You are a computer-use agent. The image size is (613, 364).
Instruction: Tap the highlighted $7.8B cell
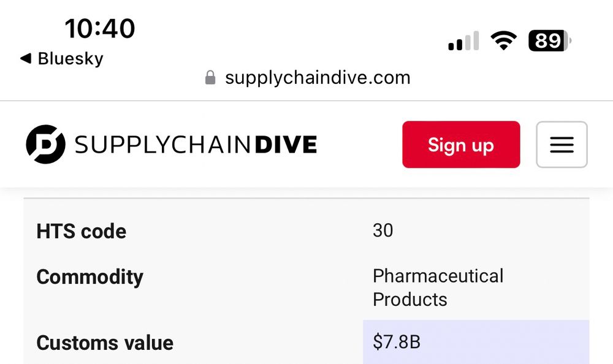pos(476,342)
